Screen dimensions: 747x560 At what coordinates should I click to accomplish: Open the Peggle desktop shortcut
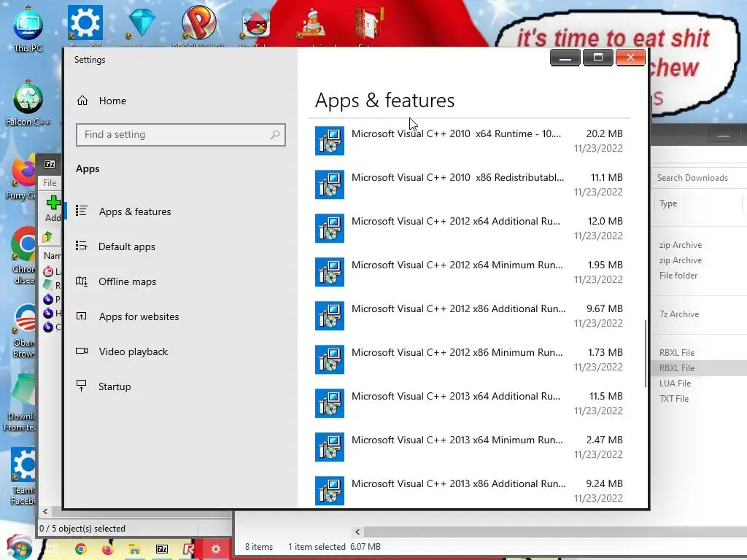click(198, 22)
